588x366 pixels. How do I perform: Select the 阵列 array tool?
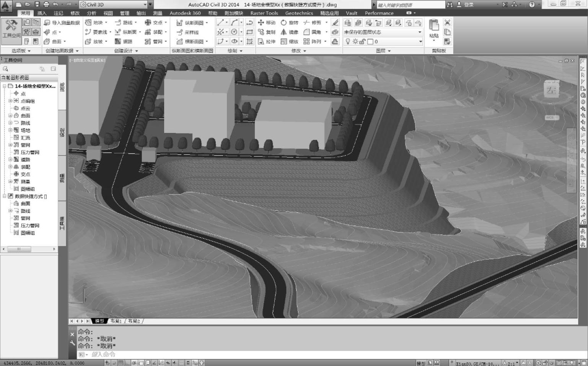pyautogui.click(x=313, y=41)
